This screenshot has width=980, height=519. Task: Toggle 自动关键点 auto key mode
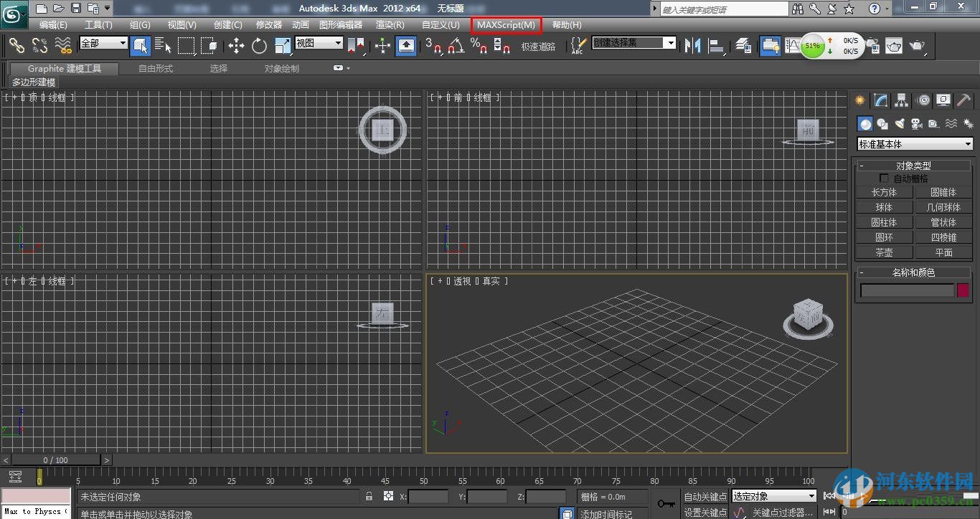(x=705, y=497)
